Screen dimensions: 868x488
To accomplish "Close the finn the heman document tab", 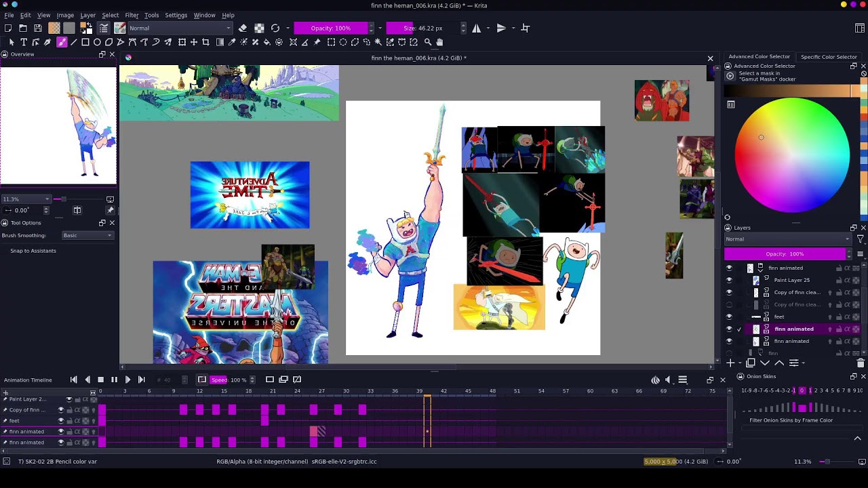I will coord(710,58).
